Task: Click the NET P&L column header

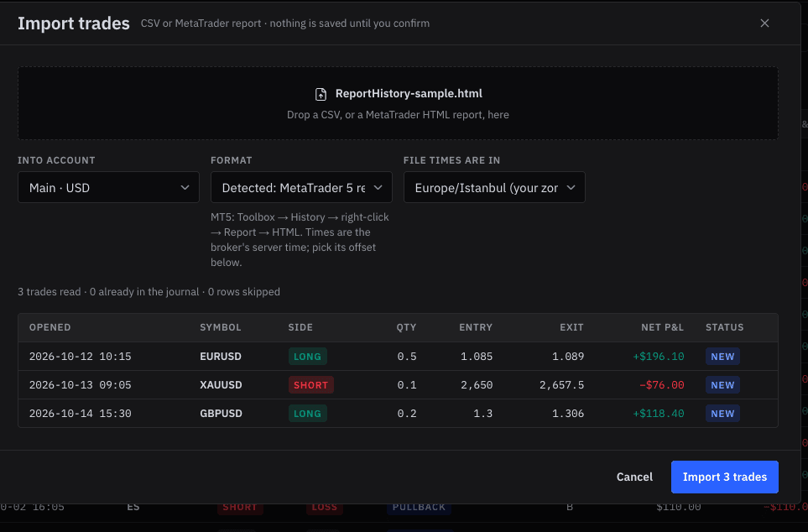Action: 662,327
